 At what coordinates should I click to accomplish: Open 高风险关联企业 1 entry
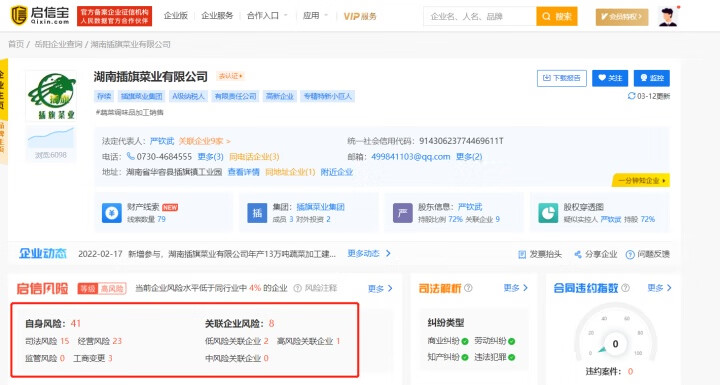309,341
